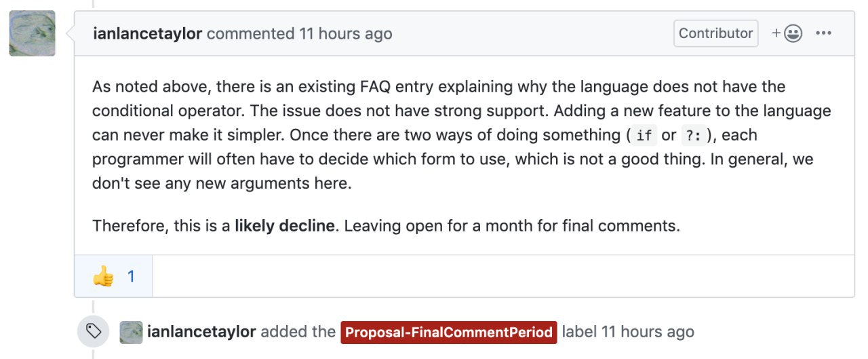
Task: Click the inline "if" code snippet
Action: pos(644,136)
